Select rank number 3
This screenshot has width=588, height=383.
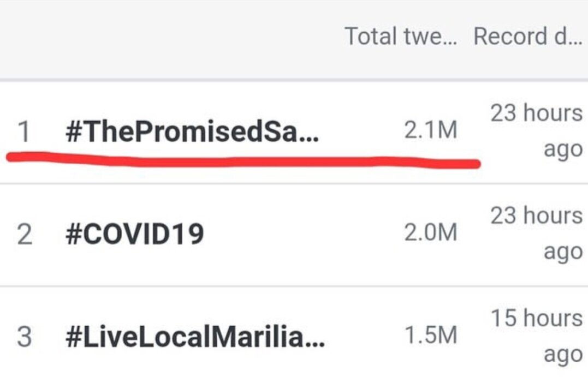[x=25, y=337]
